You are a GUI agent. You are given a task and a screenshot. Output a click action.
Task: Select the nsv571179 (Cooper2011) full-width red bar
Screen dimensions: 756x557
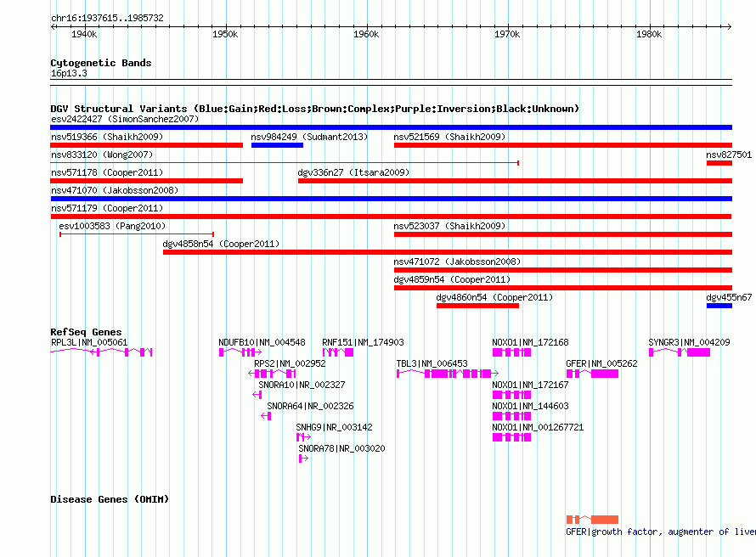pyautogui.click(x=391, y=217)
